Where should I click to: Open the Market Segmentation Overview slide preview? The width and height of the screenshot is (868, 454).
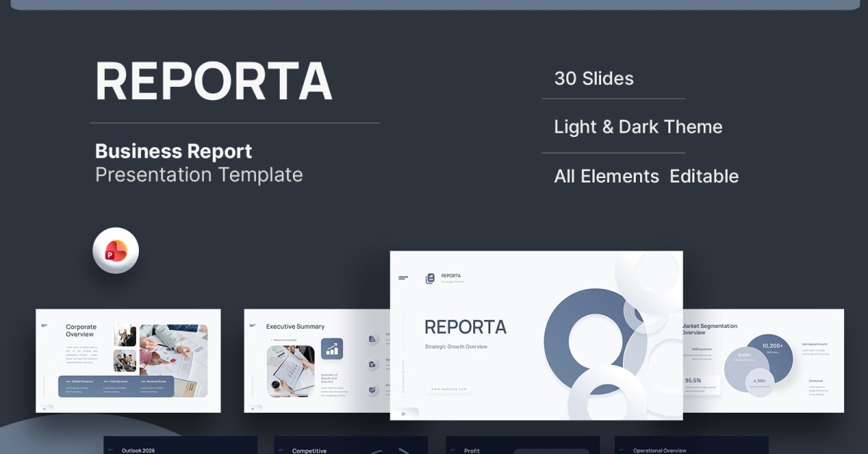click(x=763, y=361)
